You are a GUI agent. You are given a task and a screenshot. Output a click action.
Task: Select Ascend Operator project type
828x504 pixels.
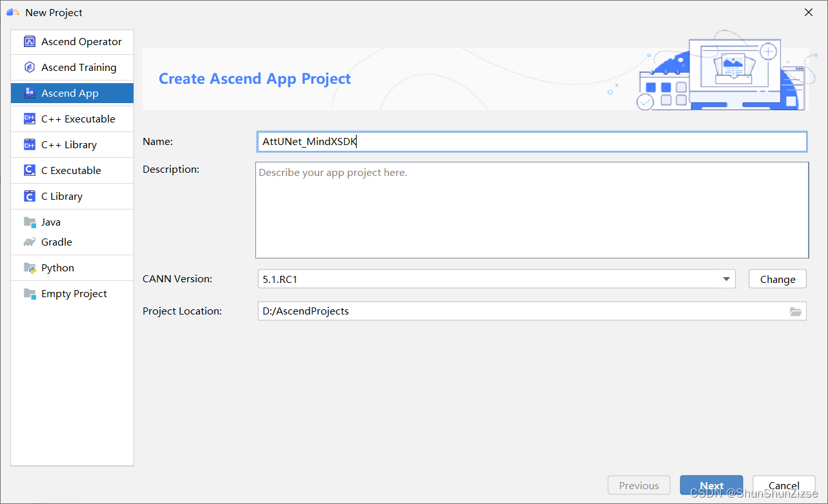[72, 42]
